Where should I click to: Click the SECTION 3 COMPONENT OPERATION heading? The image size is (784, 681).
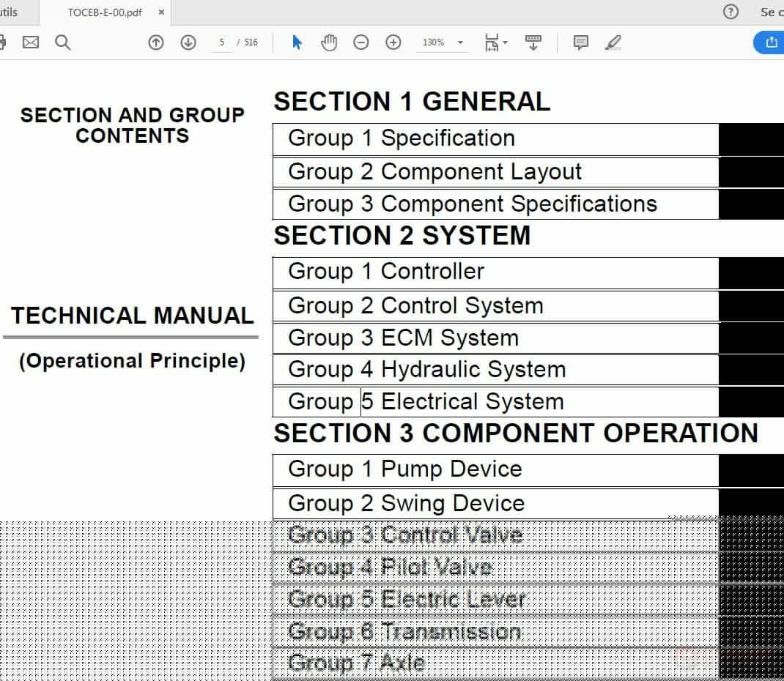click(516, 433)
